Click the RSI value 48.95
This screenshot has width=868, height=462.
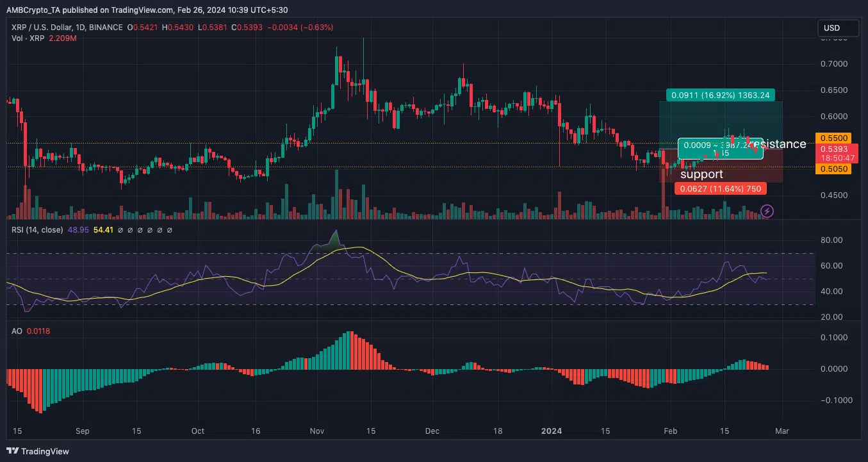tap(78, 229)
